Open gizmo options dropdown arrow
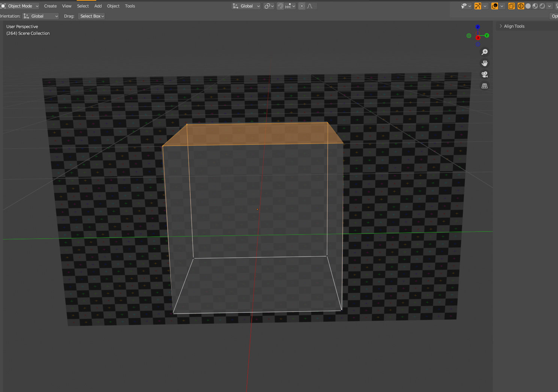The height and width of the screenshot is (392, 558). (x=485, y=6)
